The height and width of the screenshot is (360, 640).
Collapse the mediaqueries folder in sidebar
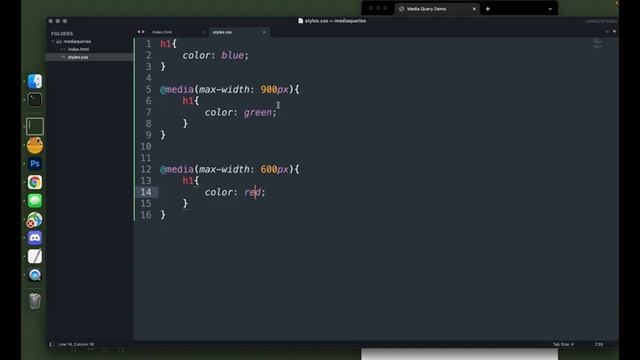(x=53, y=42)
